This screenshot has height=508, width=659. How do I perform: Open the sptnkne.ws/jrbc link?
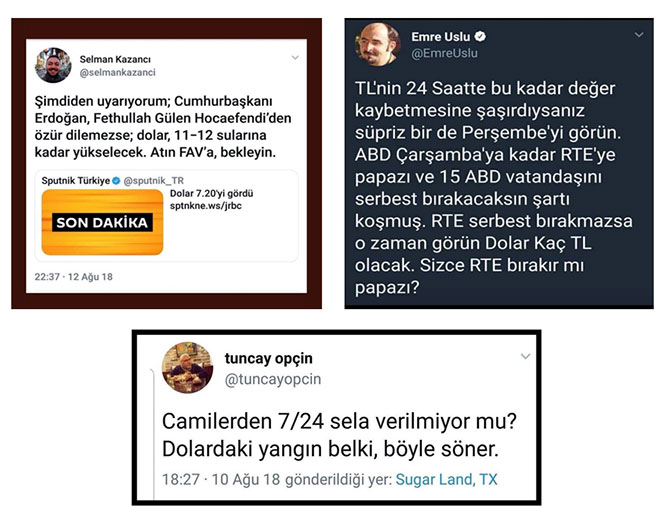click(x=206, y=206)
